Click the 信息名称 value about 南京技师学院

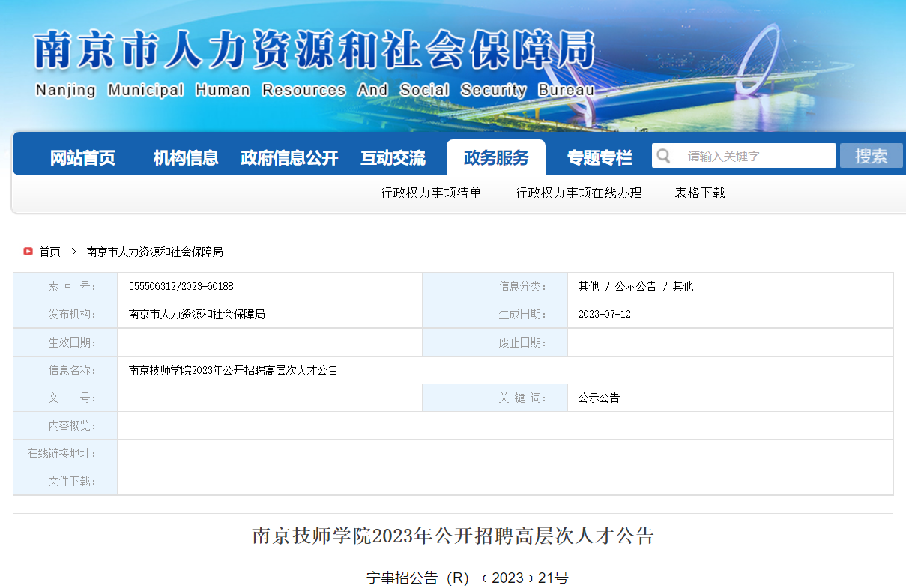click(234, 370)
